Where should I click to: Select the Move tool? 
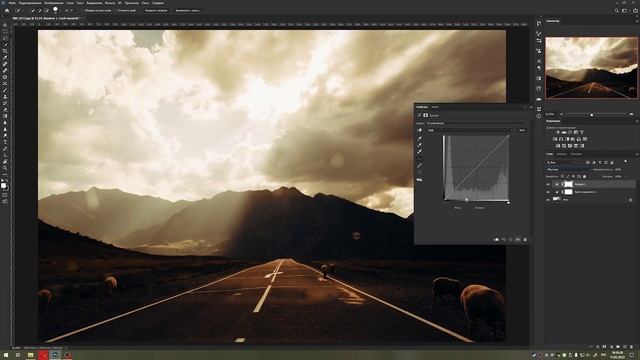coord(5,25)
